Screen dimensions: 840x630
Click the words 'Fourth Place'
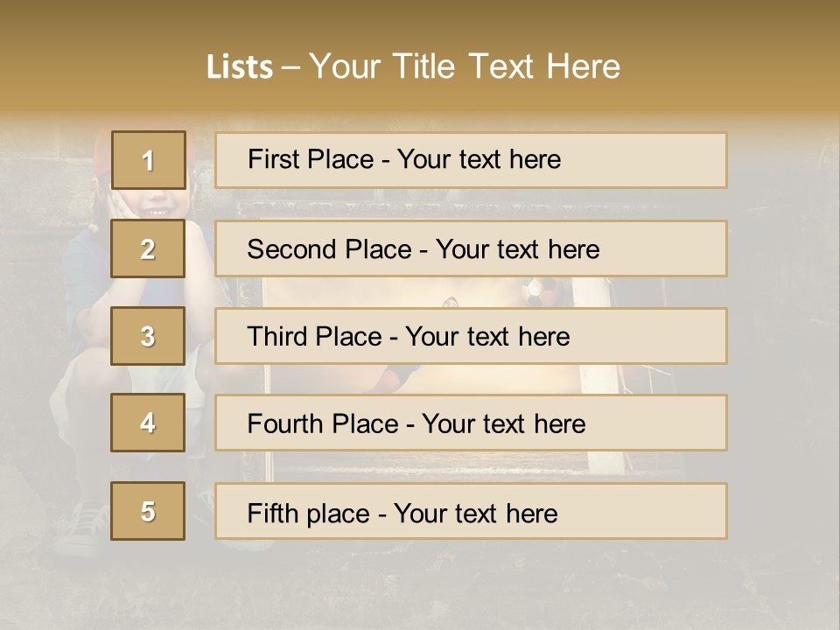click(x=323, y=423)
